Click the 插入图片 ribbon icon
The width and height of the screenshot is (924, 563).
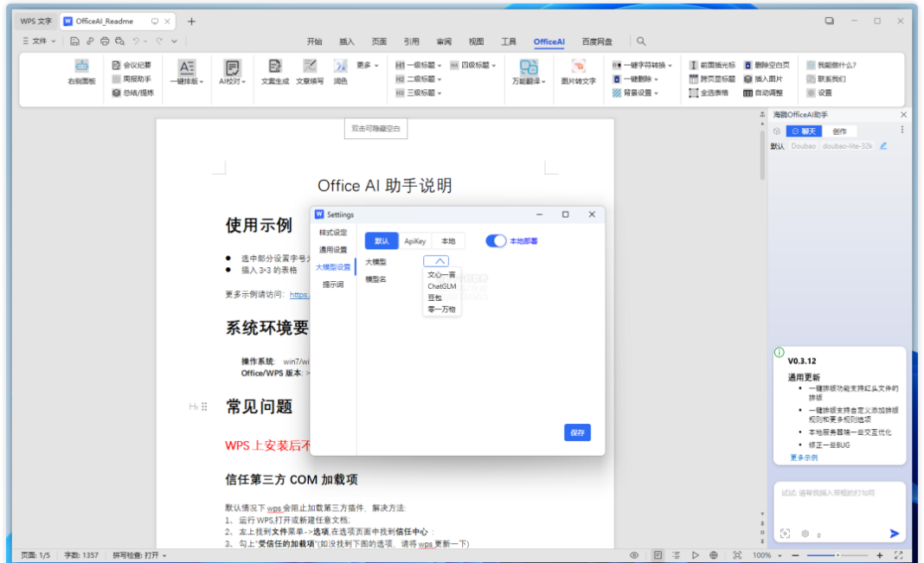coord(748,79)
